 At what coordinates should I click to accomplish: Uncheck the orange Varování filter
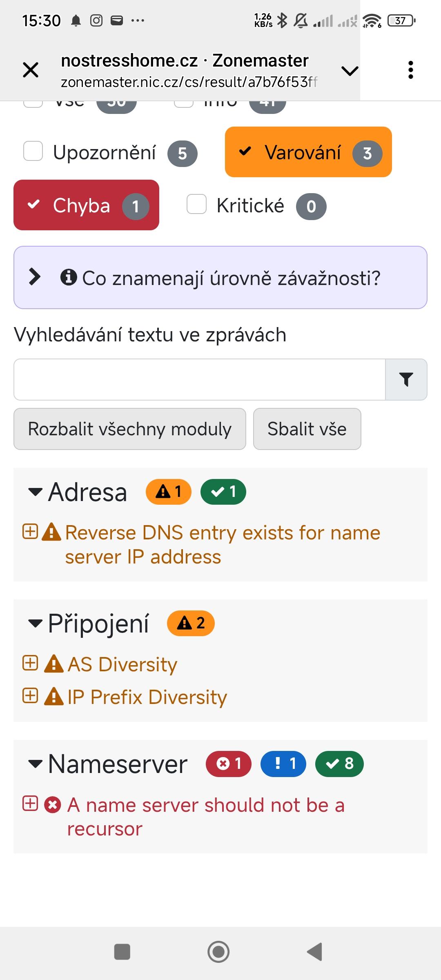pyautogui.click(x=308, y=152)
